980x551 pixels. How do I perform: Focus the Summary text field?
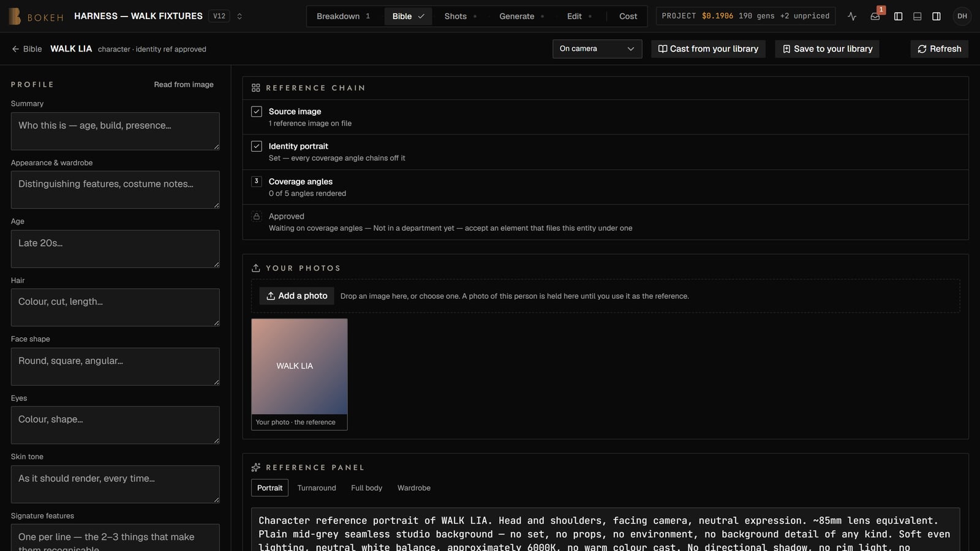coord(115,131)
